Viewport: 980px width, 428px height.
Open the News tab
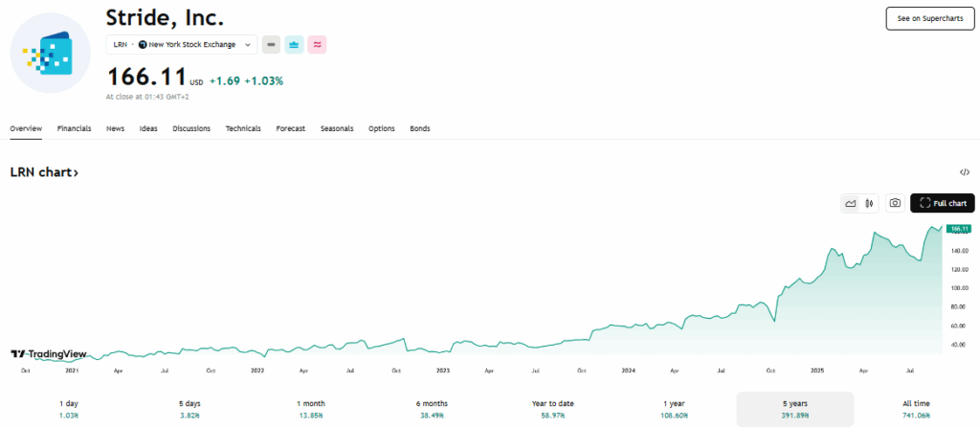[115, 128]
